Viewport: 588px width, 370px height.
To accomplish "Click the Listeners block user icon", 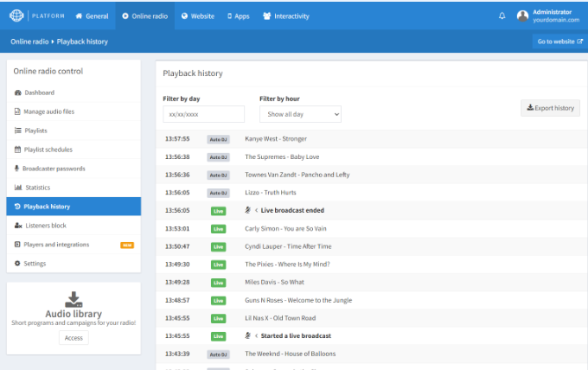I will click(x=18, y=226).
